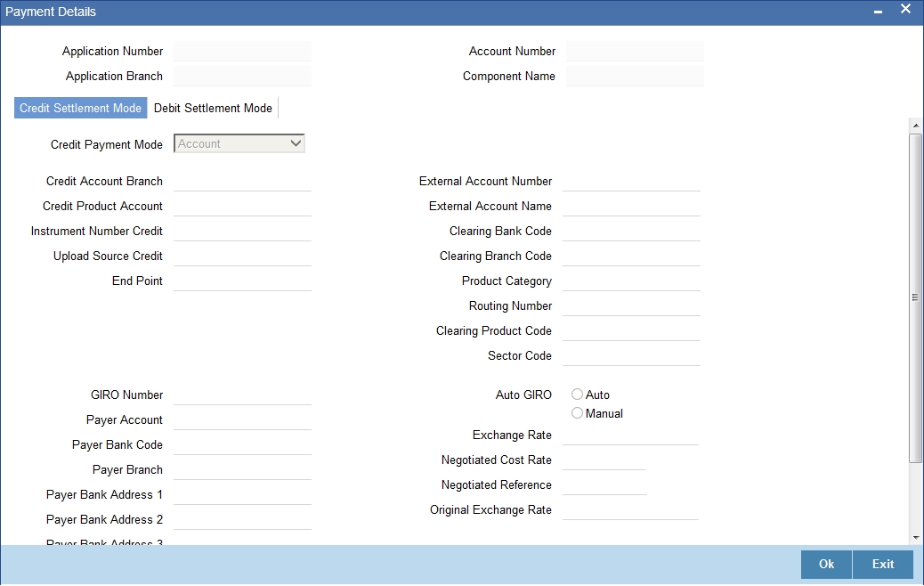Click the Product Category field

click(x=631, y=281)
